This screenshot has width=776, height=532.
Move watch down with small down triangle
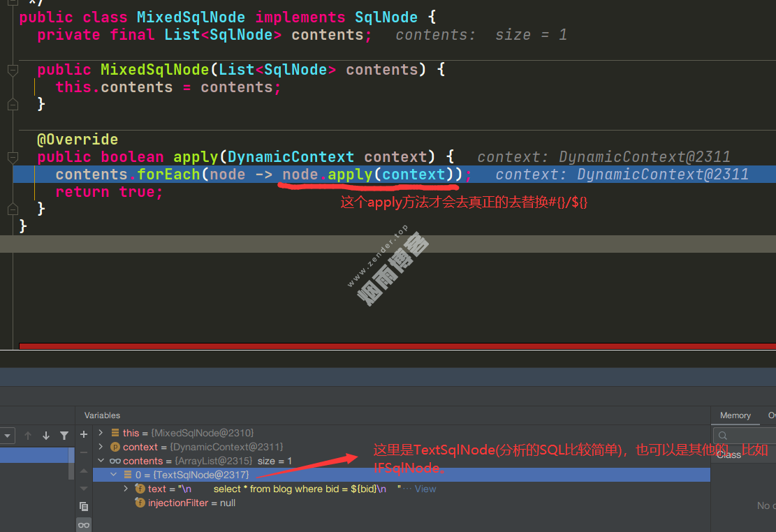point(84,487)
